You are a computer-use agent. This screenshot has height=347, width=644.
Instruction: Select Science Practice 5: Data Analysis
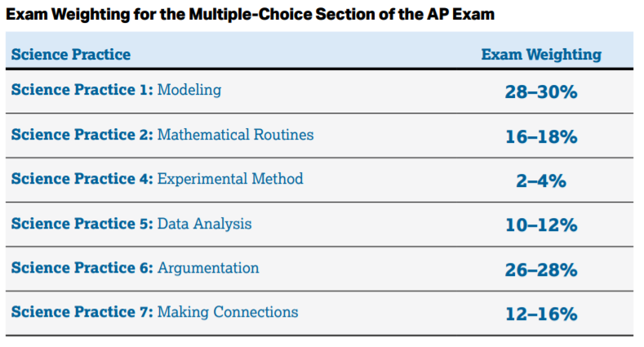(131, 224)
